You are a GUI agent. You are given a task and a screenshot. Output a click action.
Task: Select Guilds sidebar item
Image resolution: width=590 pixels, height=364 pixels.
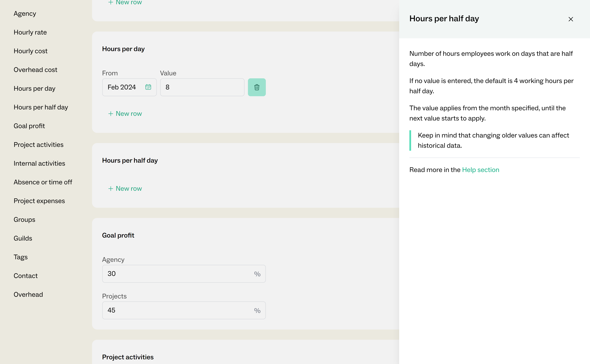pyautogui.click(x=23, y=238)
